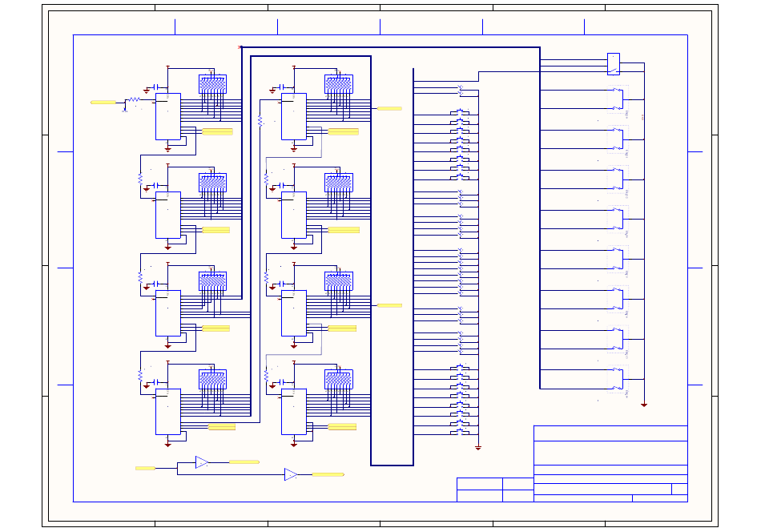Select the bottom IC in the left column
The width and height of the screenshot is (761, 532).
click(168, 412)
